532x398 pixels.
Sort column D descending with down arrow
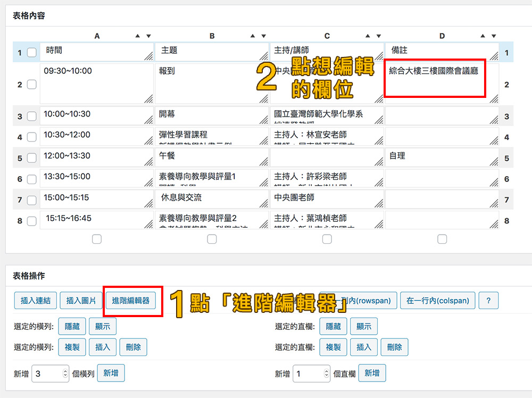click(x=494, y=36)
